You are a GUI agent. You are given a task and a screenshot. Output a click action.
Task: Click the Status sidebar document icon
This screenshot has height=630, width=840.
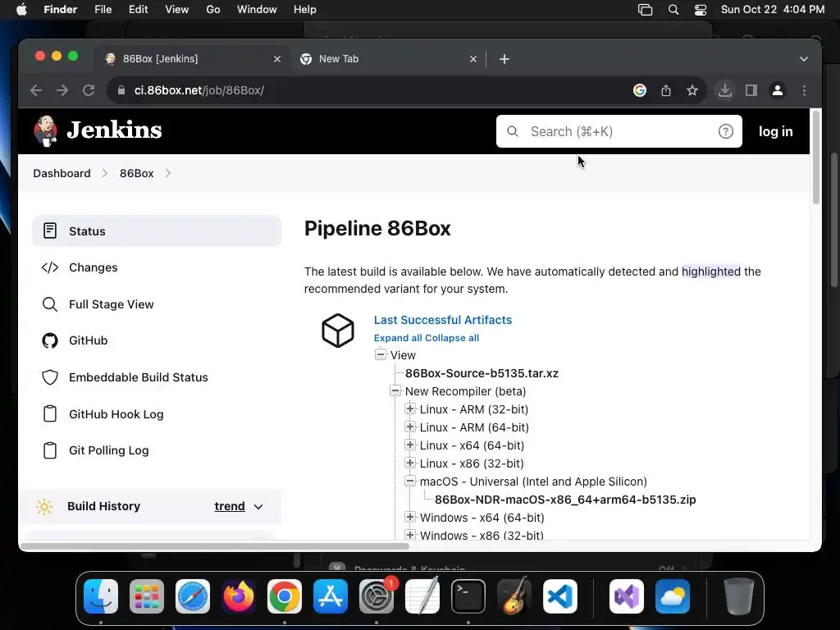pos(50,231)
